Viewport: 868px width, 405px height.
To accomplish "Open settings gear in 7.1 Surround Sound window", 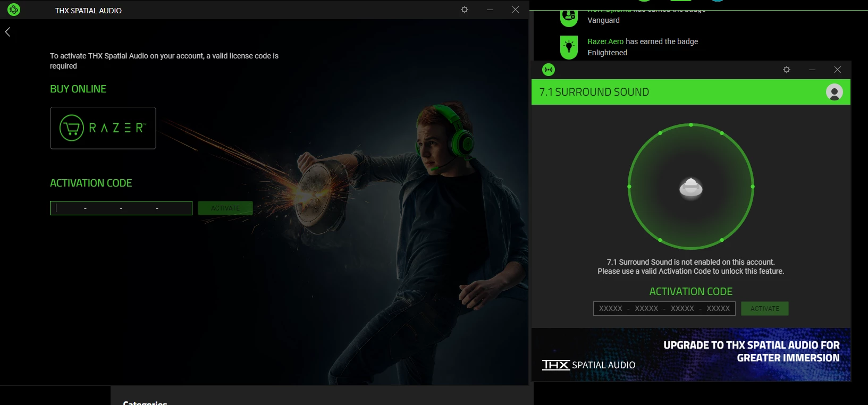I will [x=787, y=70].
